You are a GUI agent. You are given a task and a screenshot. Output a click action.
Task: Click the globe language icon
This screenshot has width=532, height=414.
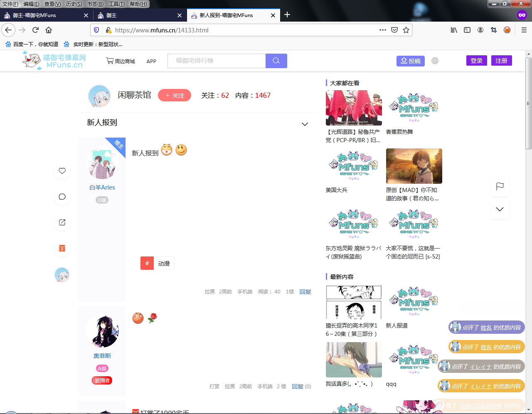tap(435, 61)
